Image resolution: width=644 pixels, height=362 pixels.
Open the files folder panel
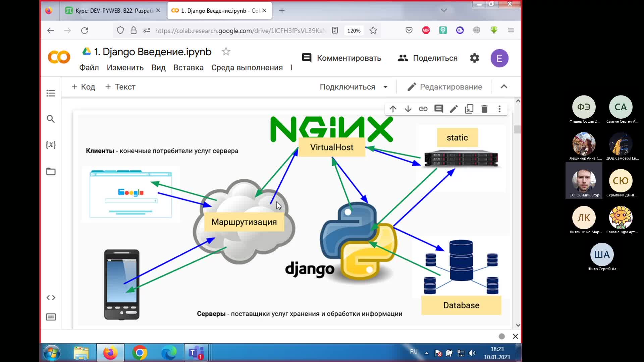[51, 171]
